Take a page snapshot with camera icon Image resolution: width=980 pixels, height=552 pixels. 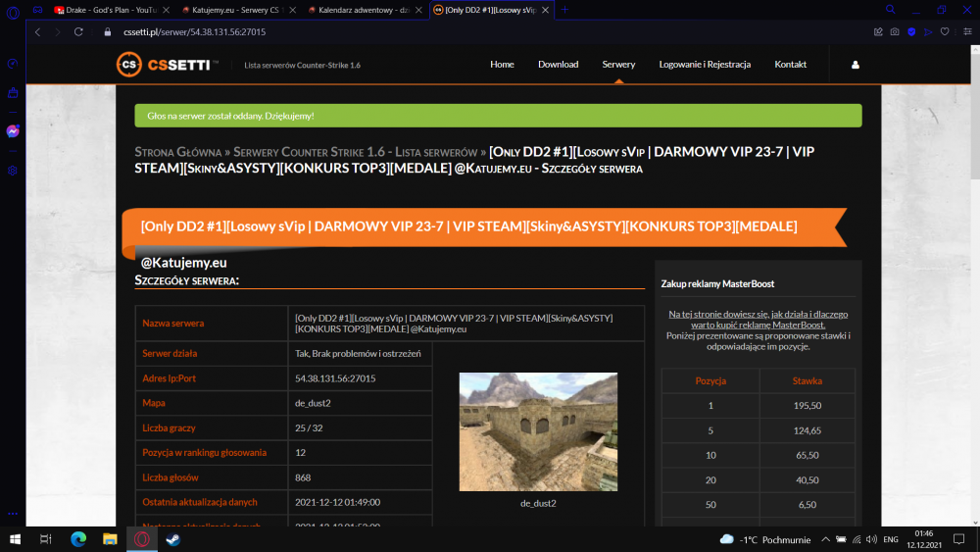[895, 32]
